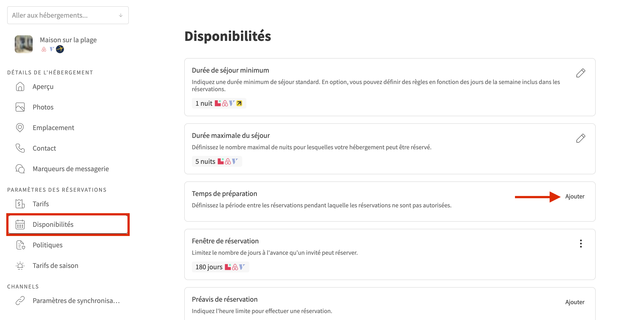Click the Maison sur la plage thumbnail

24,44
